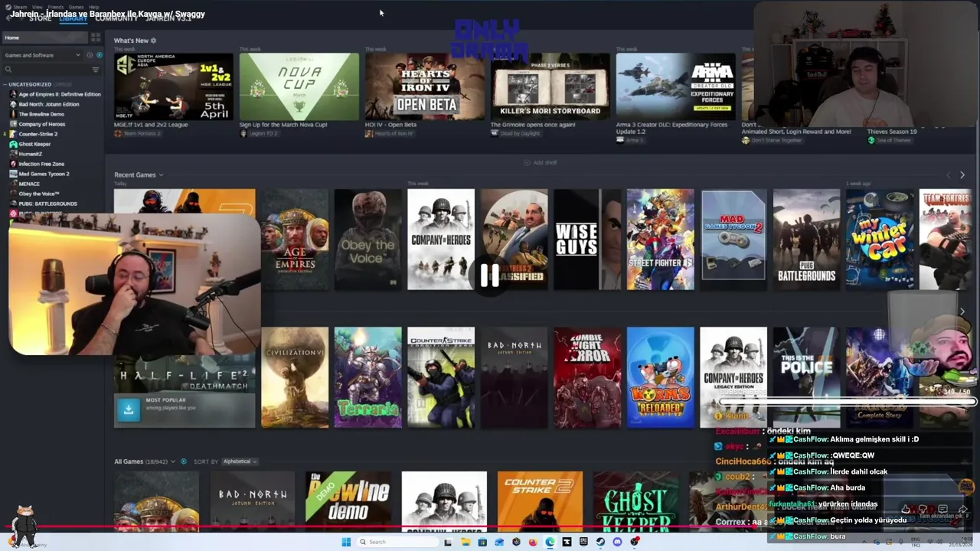Open the Civilization VI game cover
The height and width of the screenshot is (551, 980).
click(x=295, y=377)
